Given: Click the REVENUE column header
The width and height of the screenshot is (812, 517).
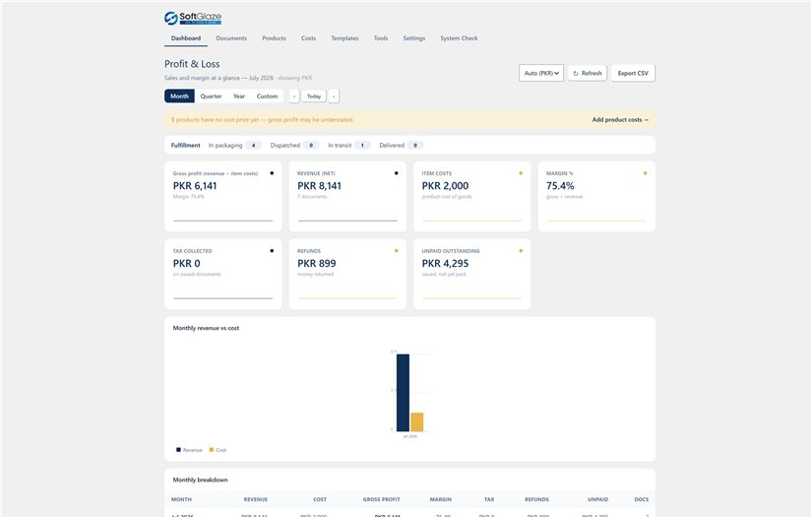Looking at the screenshot, I should [256, 499].
